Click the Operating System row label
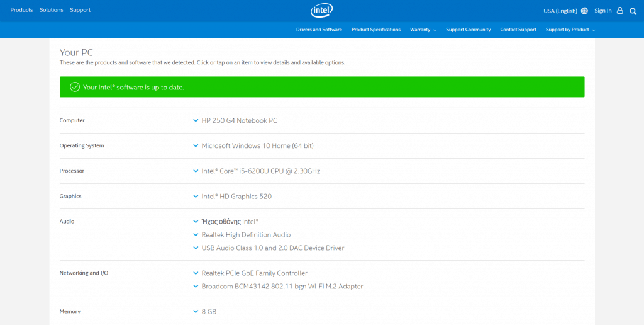 click(x=82, y=145)
